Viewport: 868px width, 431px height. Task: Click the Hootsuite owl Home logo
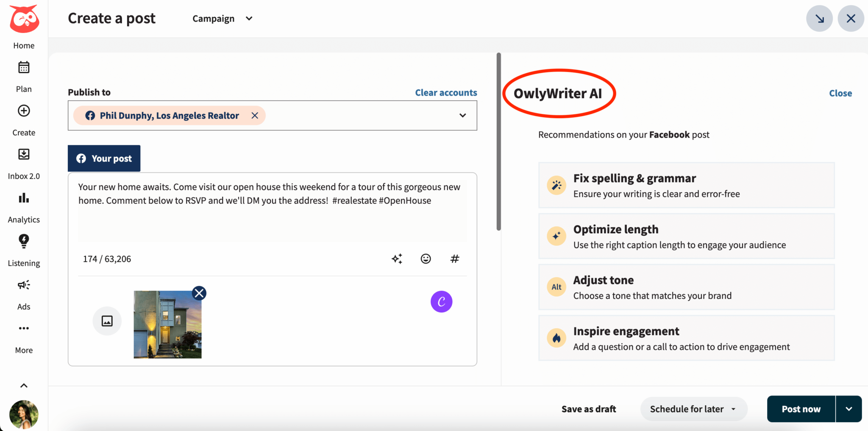(24, 19)
